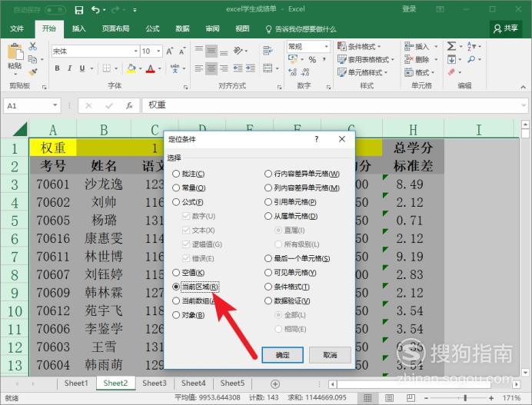The height and width of the screenshot is (405, 532).
Task: Toggle Italic formatting
Action: 69,68
